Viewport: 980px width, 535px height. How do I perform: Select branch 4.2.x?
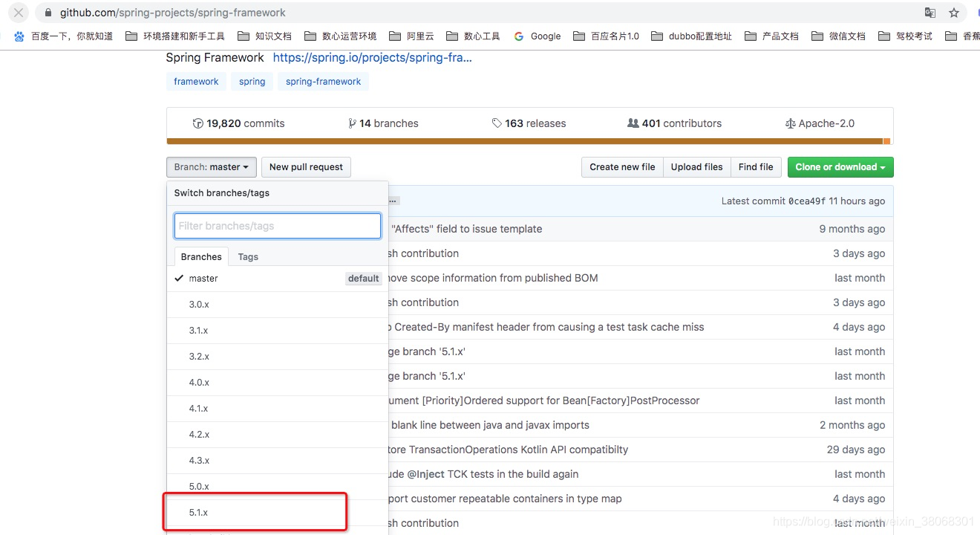click(278, 435)
